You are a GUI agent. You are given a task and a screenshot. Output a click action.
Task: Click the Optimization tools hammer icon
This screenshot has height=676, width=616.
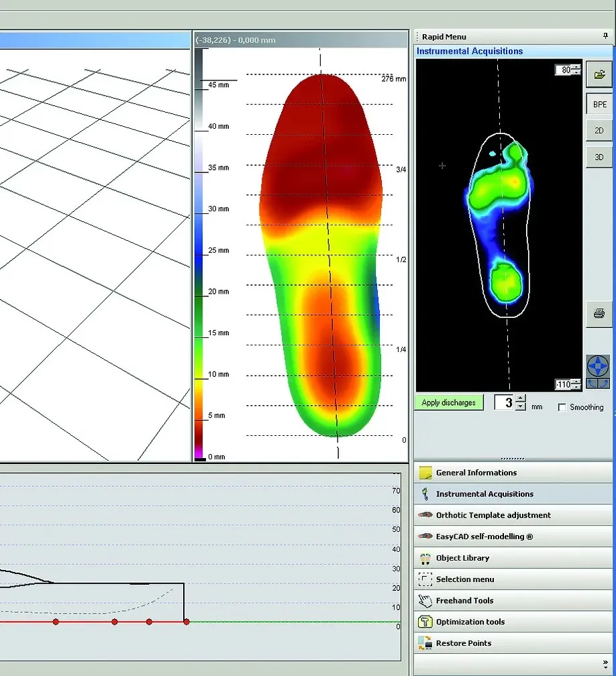coord(425,622)
